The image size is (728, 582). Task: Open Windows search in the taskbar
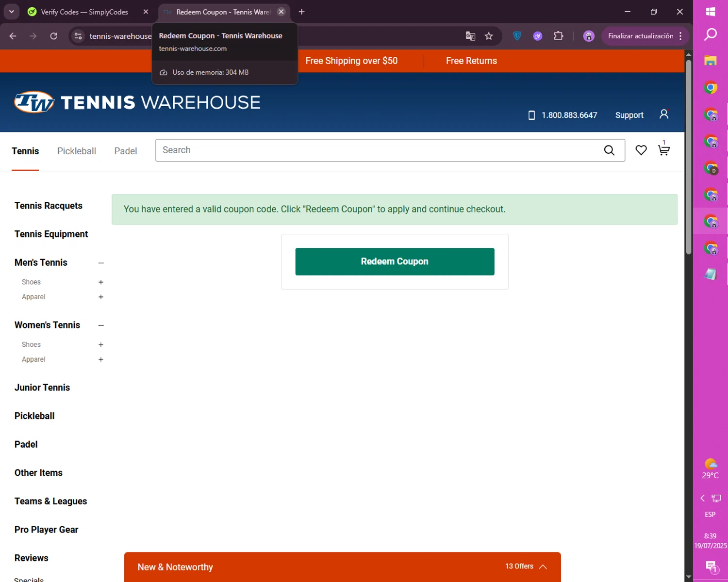coord(711,34)
